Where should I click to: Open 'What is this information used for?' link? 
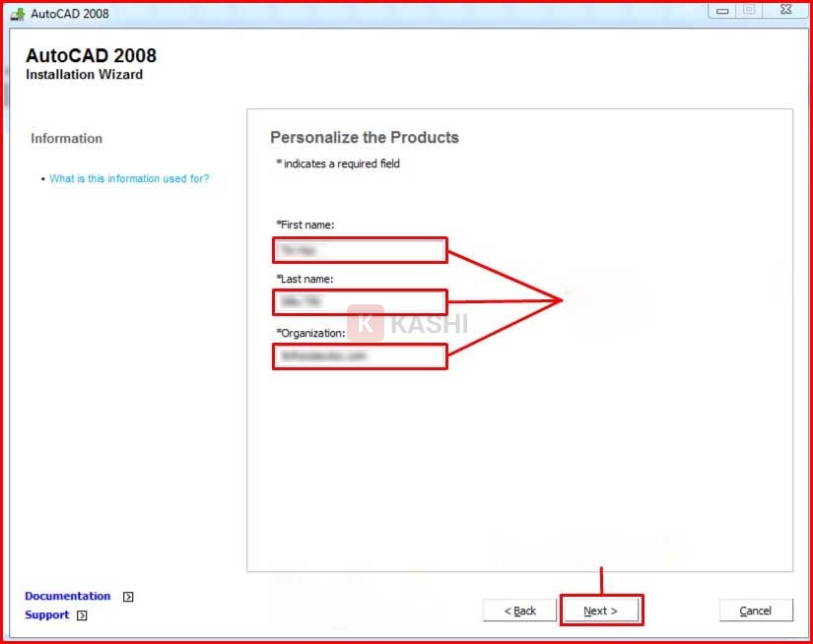[129, 179]
